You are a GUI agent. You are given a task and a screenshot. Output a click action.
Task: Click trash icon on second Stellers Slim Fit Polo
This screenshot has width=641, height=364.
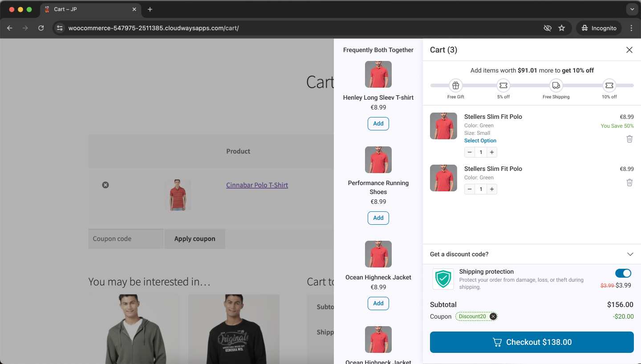pos(629,182)
